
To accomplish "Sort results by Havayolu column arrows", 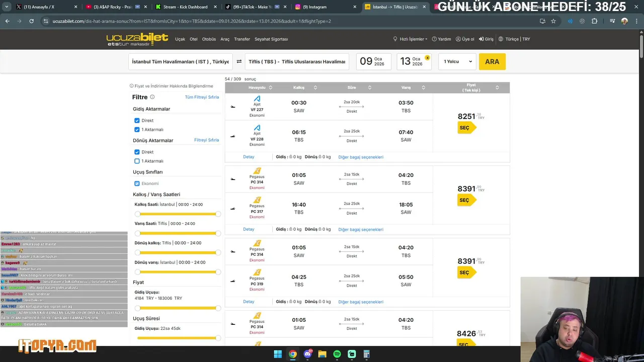I will 271,87.
